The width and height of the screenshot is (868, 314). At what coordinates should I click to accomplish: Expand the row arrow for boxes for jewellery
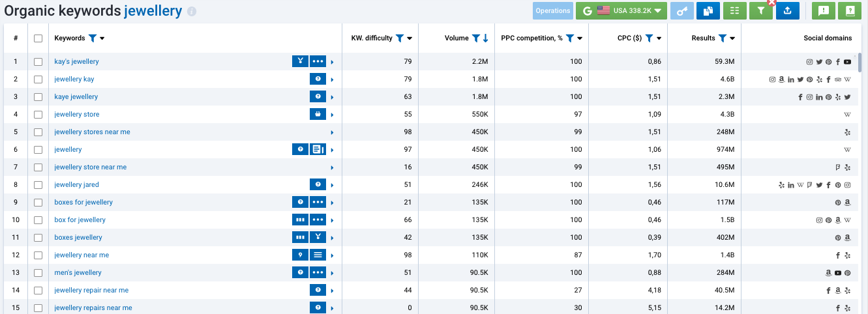point(332,203)
